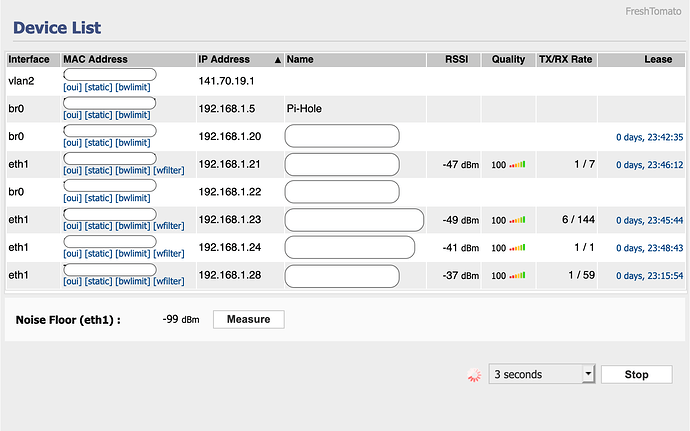
Task: Sort device list by Lease column header
Action: tap(658, 59)
